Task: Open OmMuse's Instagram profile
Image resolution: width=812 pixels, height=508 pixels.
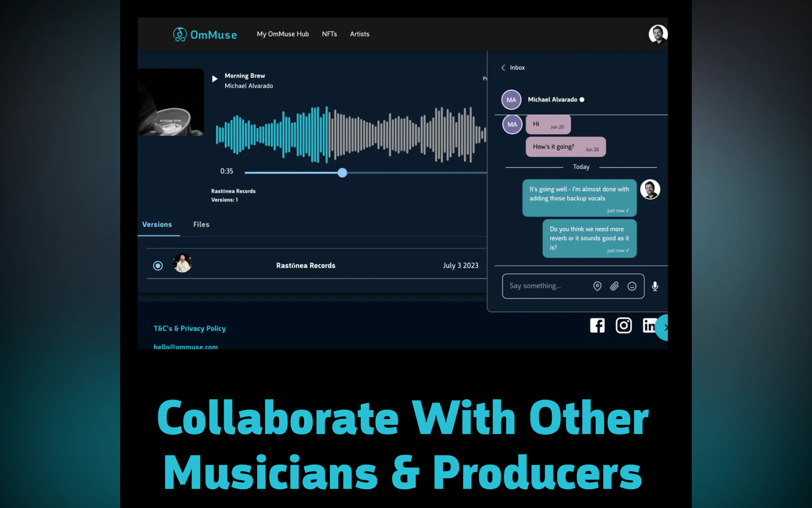Action: pos(623,325)
